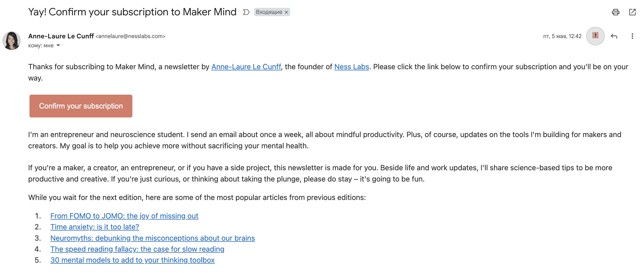Image resolution: width=644 pixels, height=273 pixels.
Task: Open the email in a new window
Action: click(x=632, y=12)
